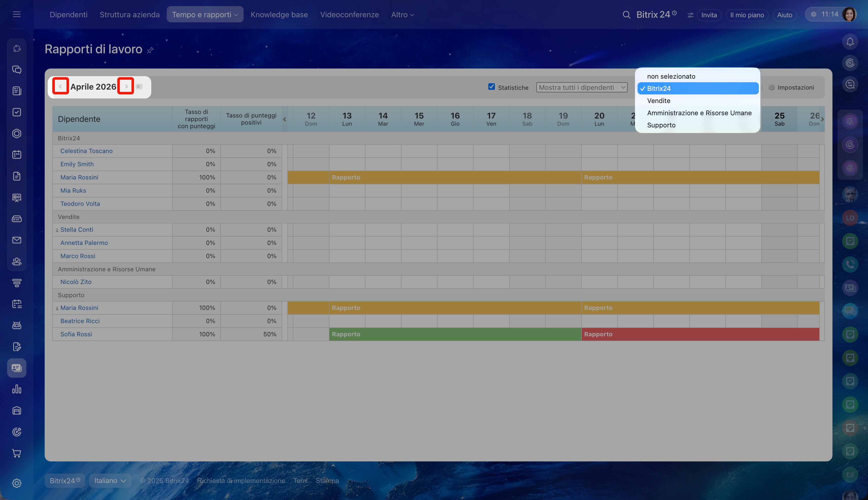Open Sofia Rossi's green Rapporto bar
This screenshot has width=868, height=500.
[x=455, y=334]
